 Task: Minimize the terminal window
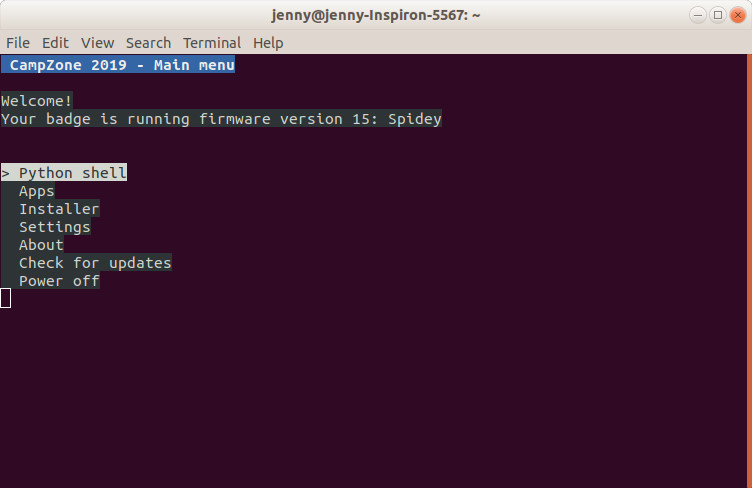pos(697,15)
